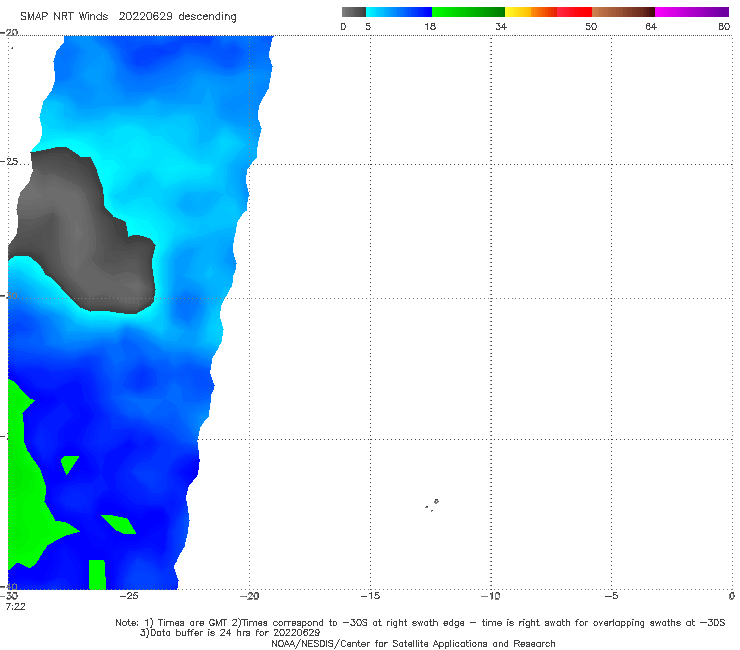The width and height of the screenshot is (740, 650).
Task: Select the red segment of the color bar
Action: [x=574, y=12]
